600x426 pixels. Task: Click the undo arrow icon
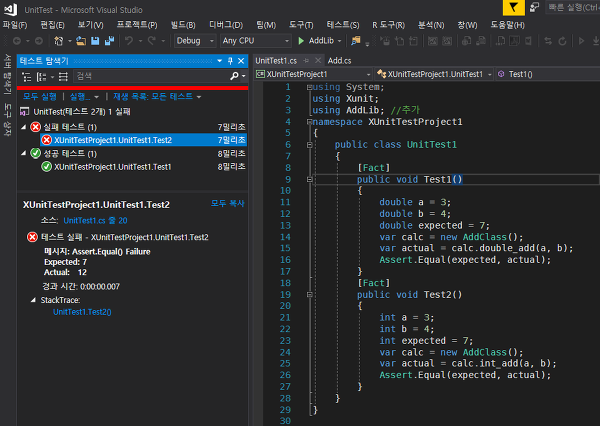pos(129,41)
